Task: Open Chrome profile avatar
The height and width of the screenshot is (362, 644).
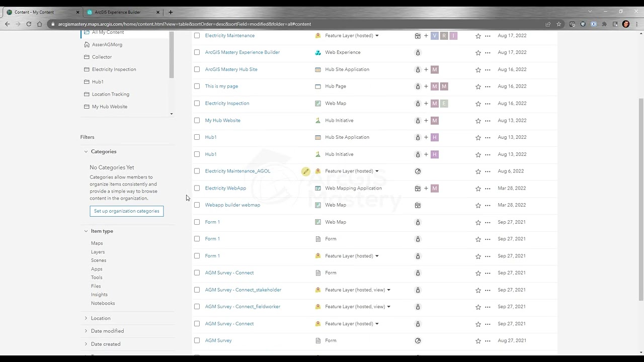Action: tap(626, 24)
